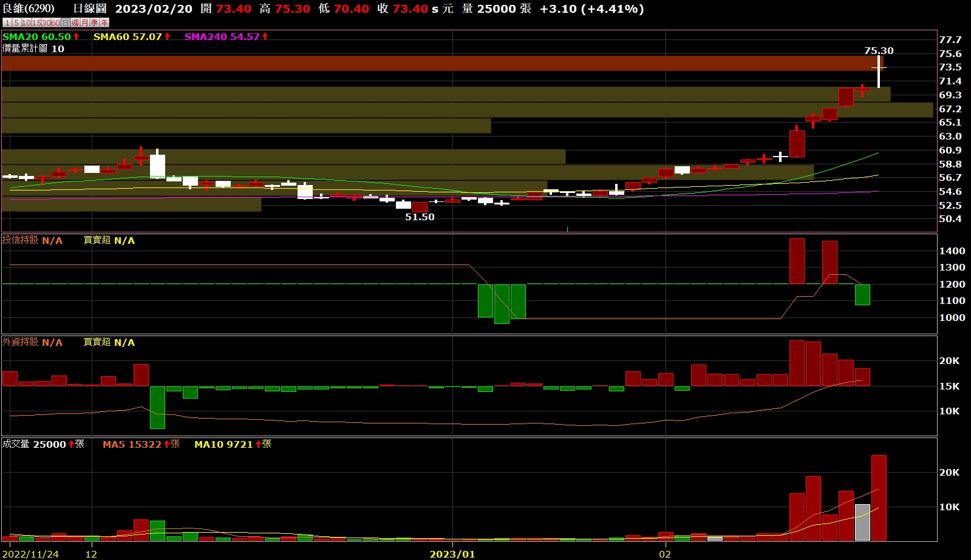Click the 外資持股 N/A panel label
971x560 pixels.
[32, 342]
